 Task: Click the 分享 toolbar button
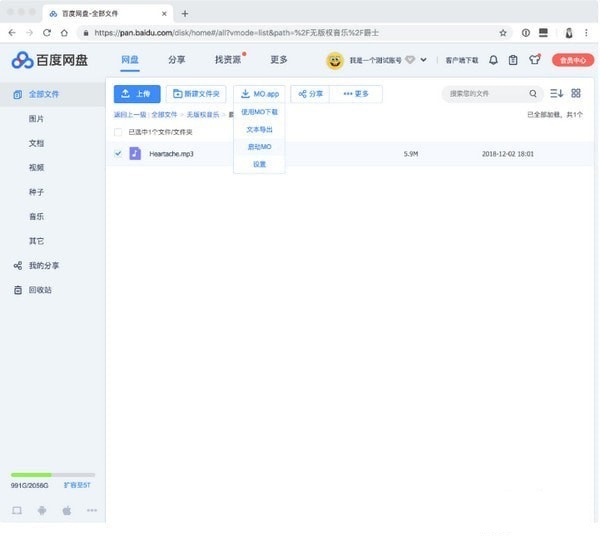pyautogui.click(x=310, y=94)
